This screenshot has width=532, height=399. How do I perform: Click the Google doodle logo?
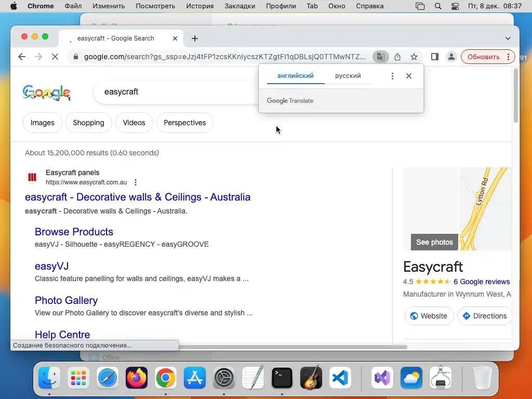click(x=47, y=93)
